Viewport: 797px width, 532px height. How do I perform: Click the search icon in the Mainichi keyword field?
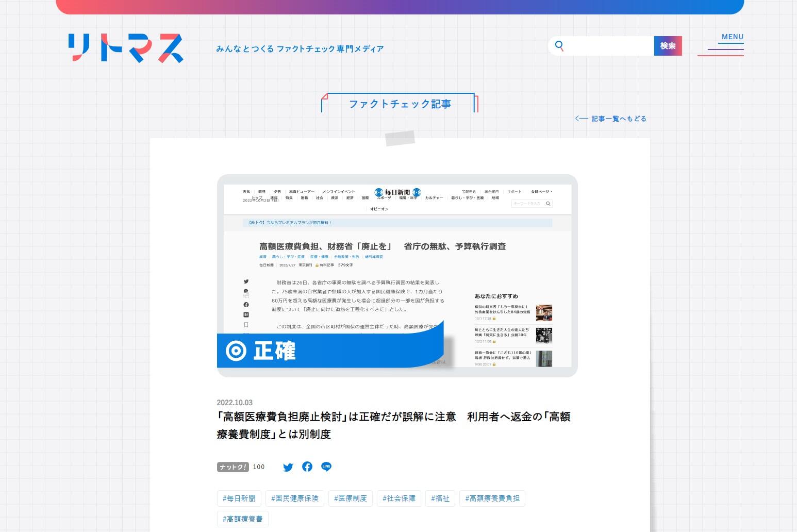click(x=548, y=204)
